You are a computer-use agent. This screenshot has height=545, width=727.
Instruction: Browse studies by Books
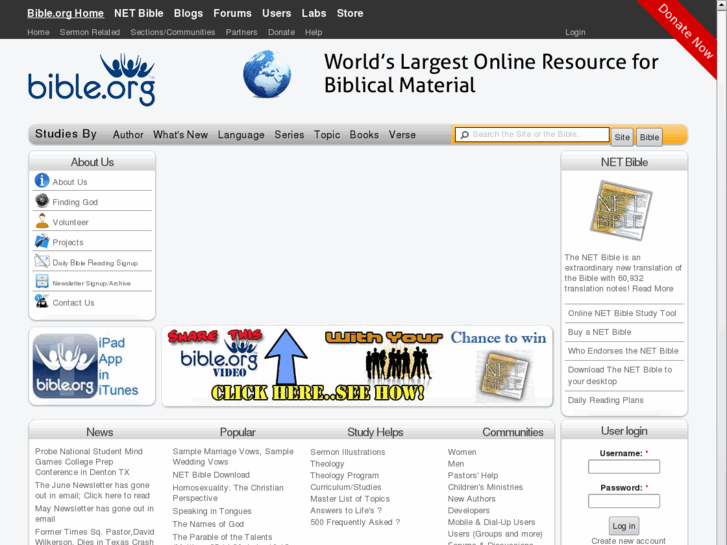point(364,135)
